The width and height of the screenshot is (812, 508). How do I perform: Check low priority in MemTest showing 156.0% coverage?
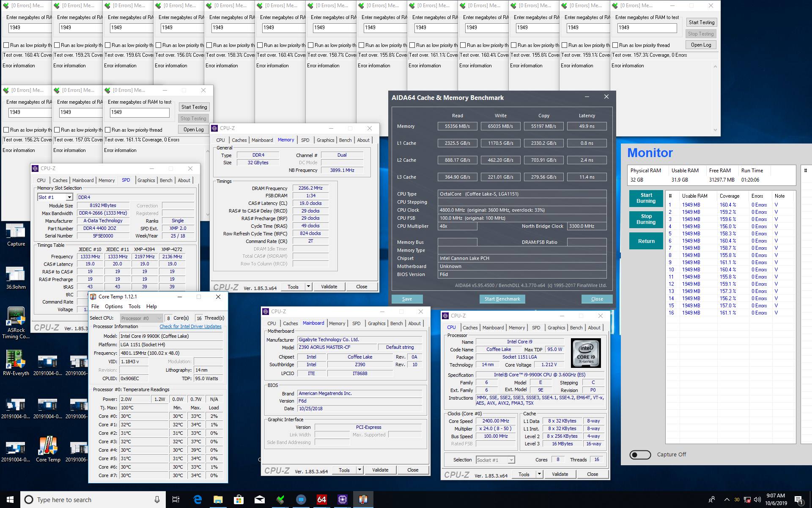(x=158, y=45)
